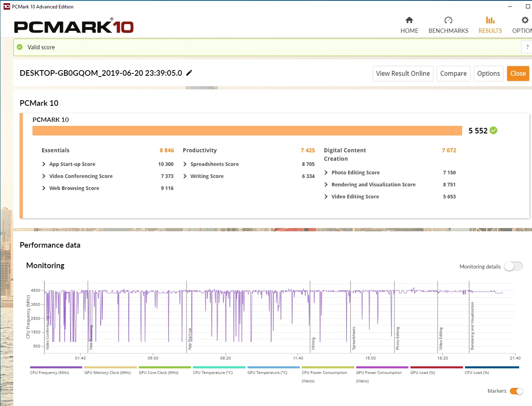
Task: Click the orange PCMark 10 score bar
Action: [247, 131]
